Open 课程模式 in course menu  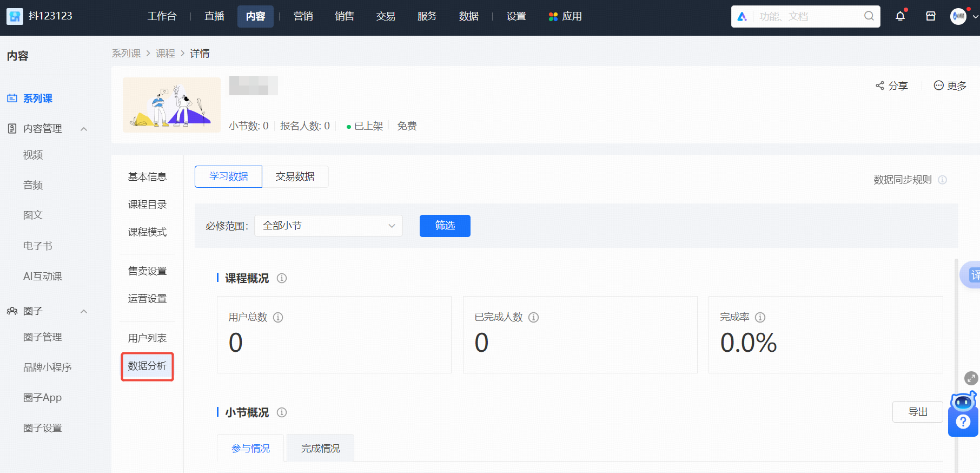pyautogui.click(x=147, y=232)
